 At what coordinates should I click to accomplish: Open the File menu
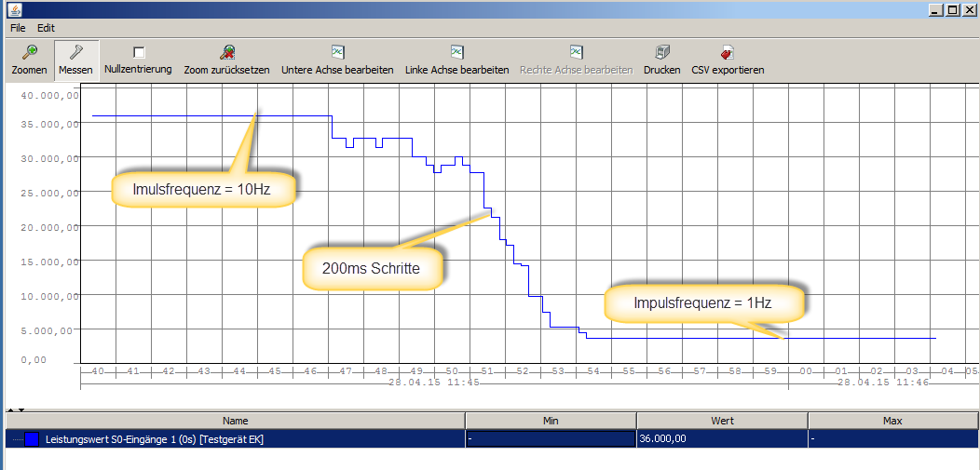click(x=18, y=28)
